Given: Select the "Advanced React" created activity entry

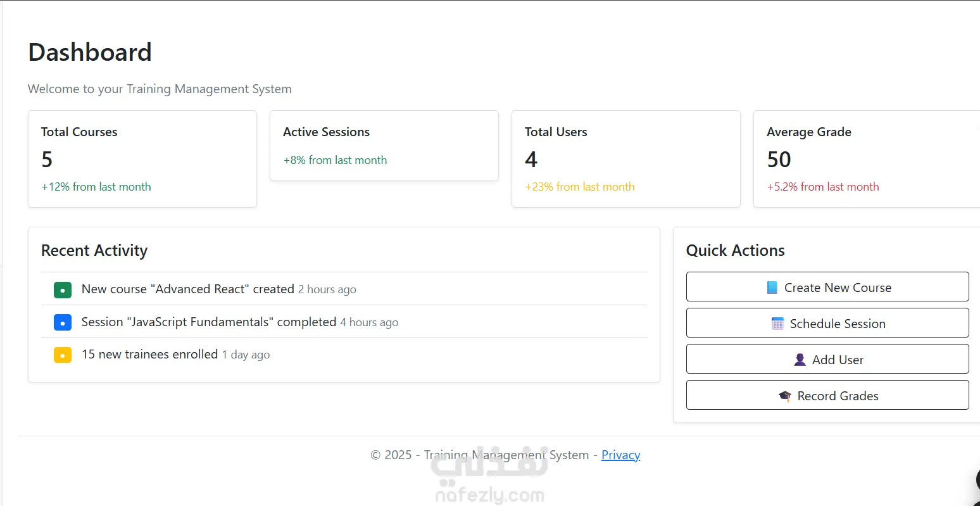Looking at the screenshot, I should pyautogui.click(x=188, y=289).
